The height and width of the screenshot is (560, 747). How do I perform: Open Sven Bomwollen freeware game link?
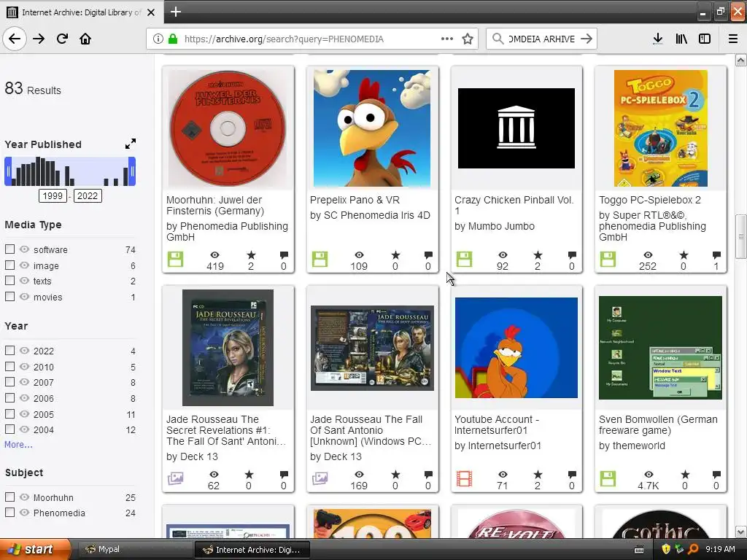(658, 425)
